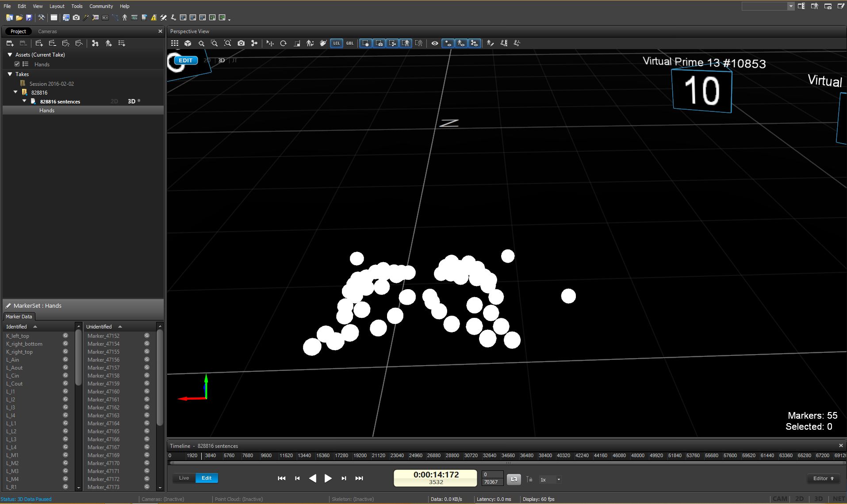Click the calibration wand icon in main toolbar

point(86,18)
